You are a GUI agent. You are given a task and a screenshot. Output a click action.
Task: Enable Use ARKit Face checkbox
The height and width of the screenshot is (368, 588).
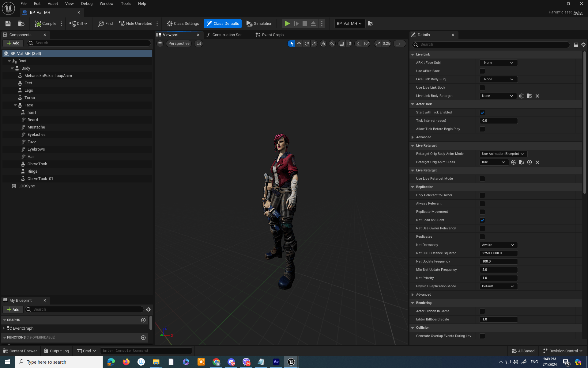point(482,71)
